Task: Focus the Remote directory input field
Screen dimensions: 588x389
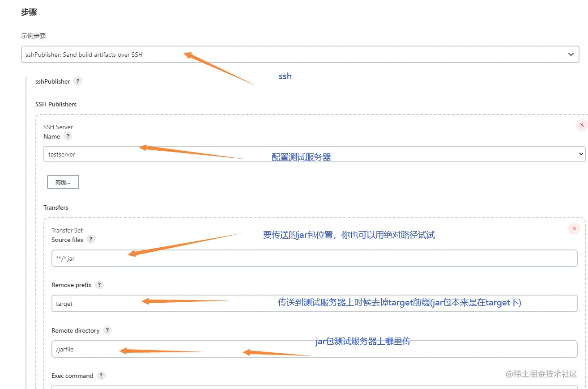Action: [x=314, y=349]
